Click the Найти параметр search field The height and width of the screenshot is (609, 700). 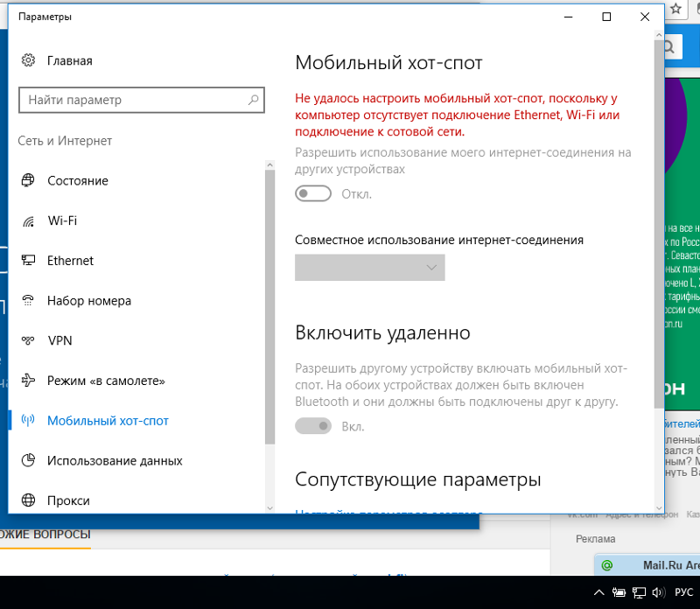(x=142, y=100)
